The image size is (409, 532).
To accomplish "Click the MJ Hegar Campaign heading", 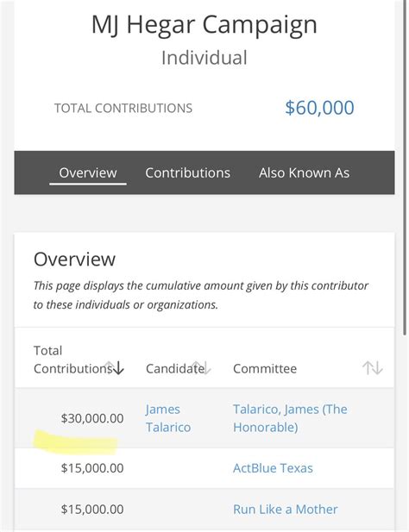I will coord(204,25).
